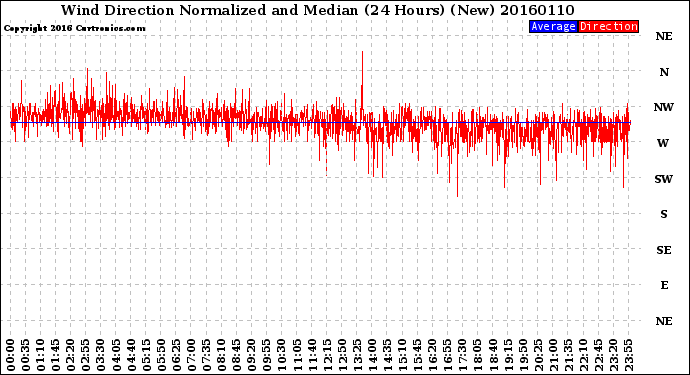The width and height of the screenshot is (690, 375).
Task: Click the 22:10 time axis label
Action: 583,355
